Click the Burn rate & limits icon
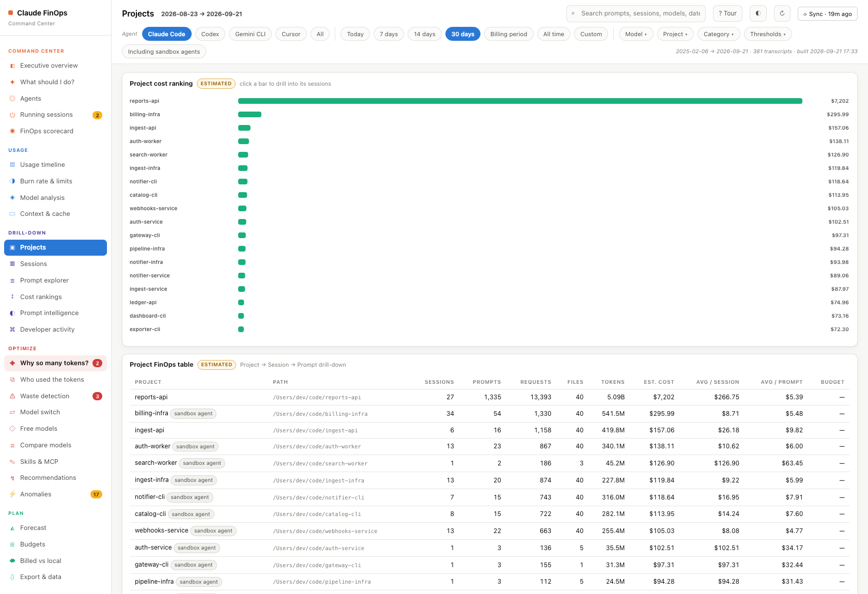Viewport: 868px width, 594px height. [x=12, y=181]
